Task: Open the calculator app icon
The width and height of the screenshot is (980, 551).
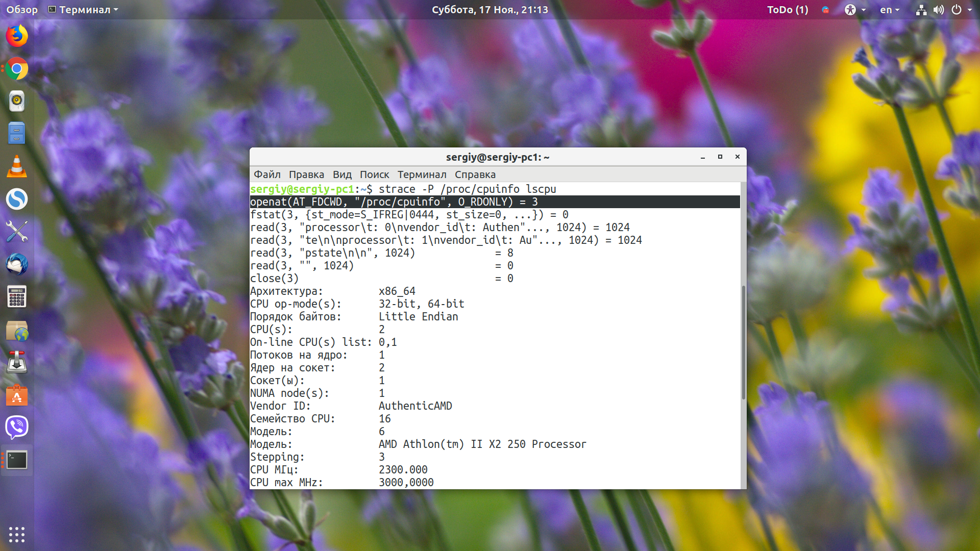Action: (x=17, y=297)
